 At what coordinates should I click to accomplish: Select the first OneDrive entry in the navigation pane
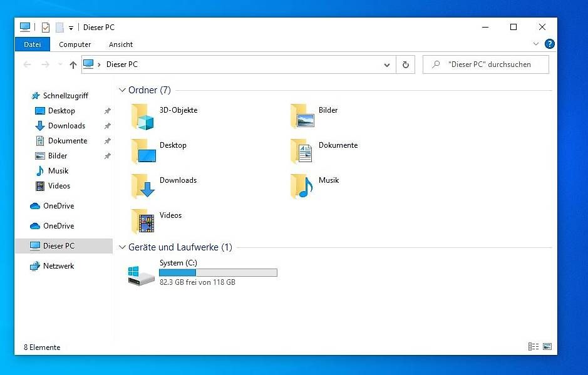tap(64, 206)
